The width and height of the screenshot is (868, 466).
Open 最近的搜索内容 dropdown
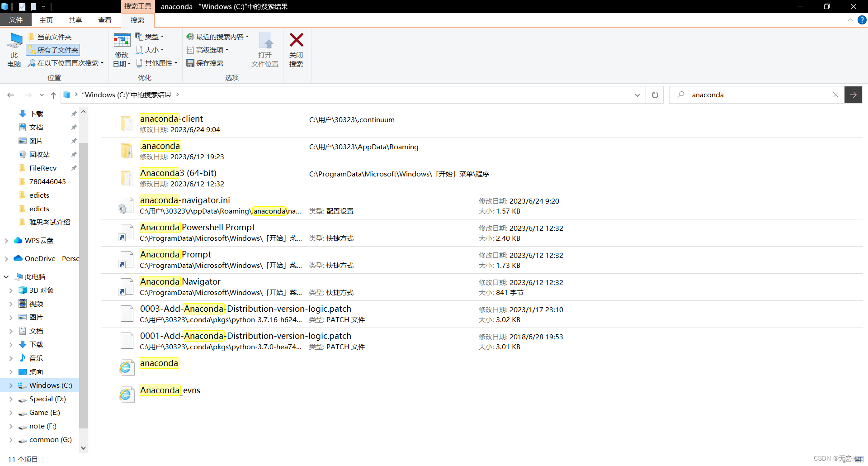tap(217, 37)
